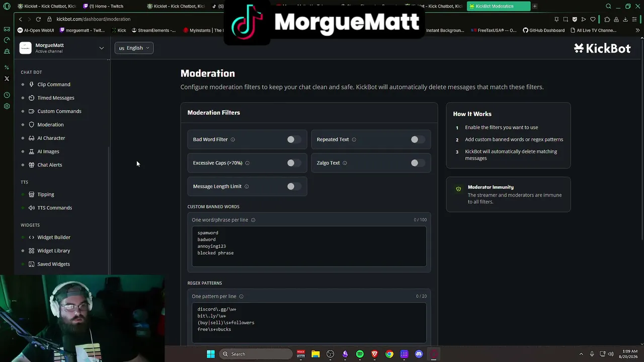Click the custom banned words text area

(309, 246)
